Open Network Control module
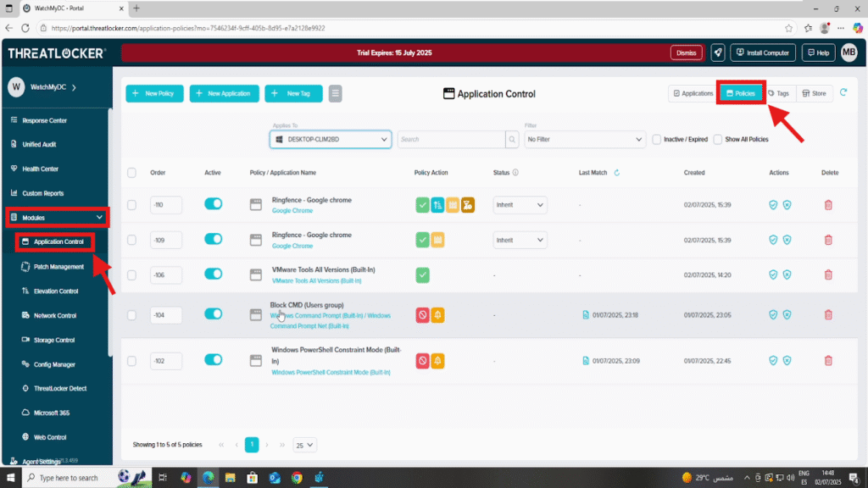 pos(55,315)
